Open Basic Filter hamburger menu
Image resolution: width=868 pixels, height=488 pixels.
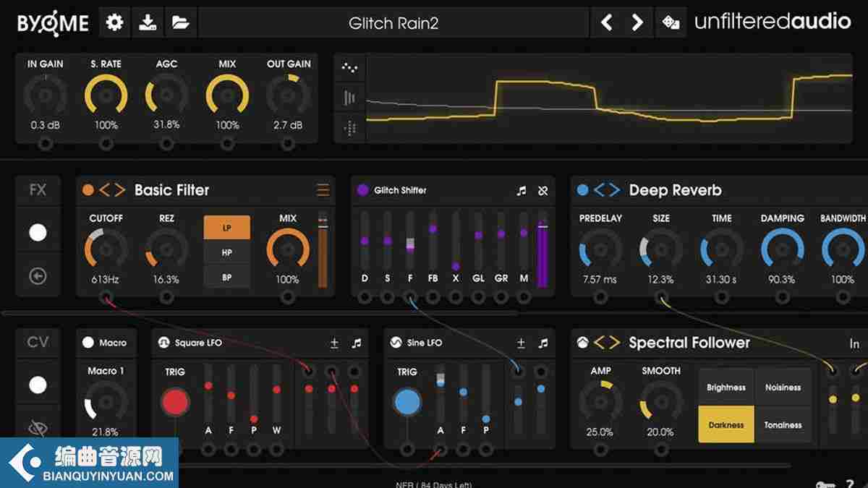(x=323, y=190)
